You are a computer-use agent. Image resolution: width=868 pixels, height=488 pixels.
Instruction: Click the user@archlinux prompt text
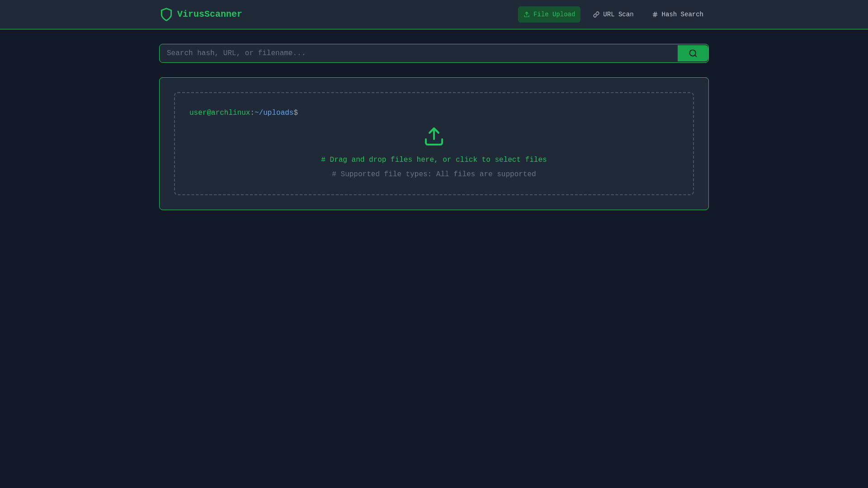220,113
